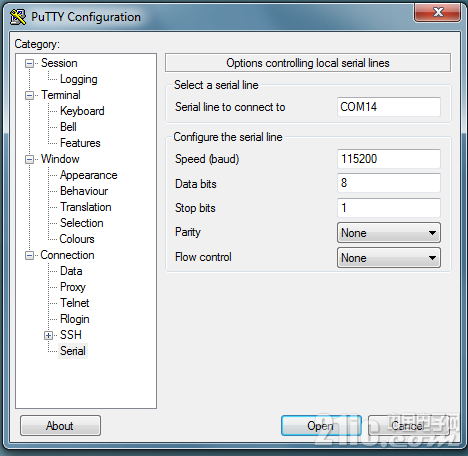Click the Serial line COM14 field
Viewport: 468px width, 456px height.
(389, 107)
